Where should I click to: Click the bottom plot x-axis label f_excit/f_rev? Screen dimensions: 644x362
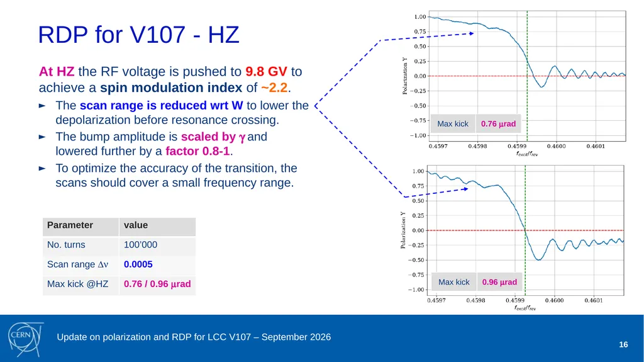[x=525, y=308]
